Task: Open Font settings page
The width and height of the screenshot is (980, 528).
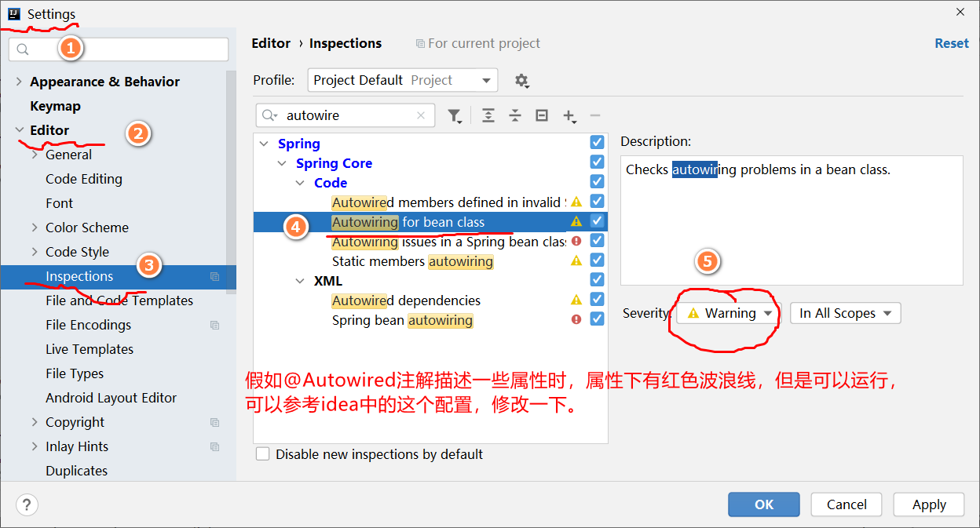Action: [x=59, y=203]
